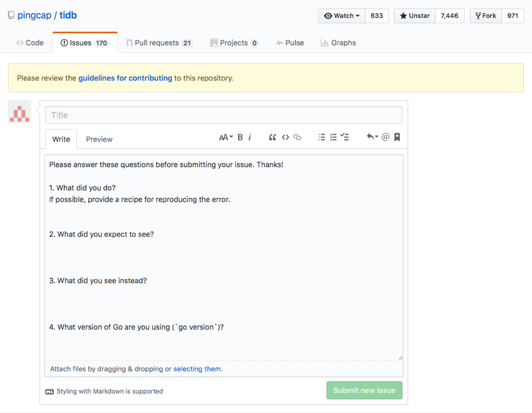Mention a user with the @ icon

[385, 137]
